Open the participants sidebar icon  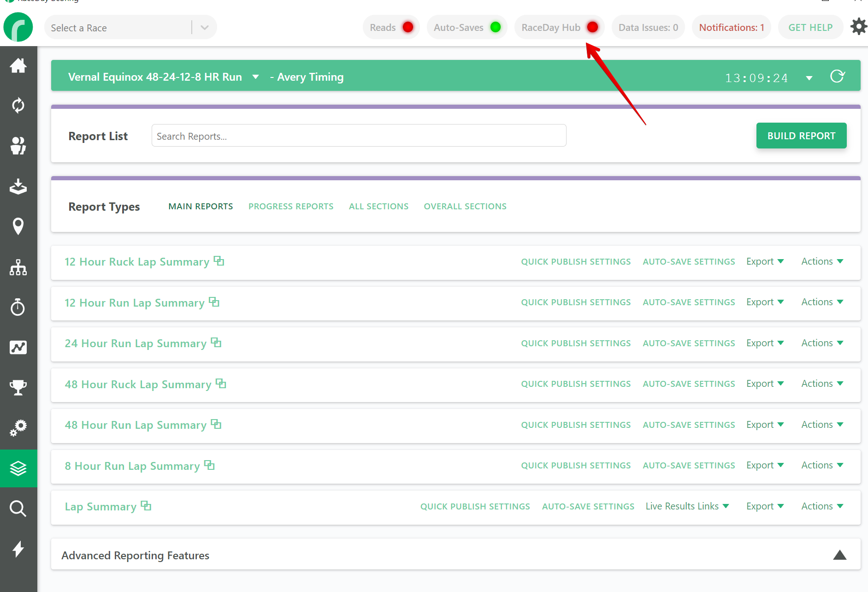18,146
